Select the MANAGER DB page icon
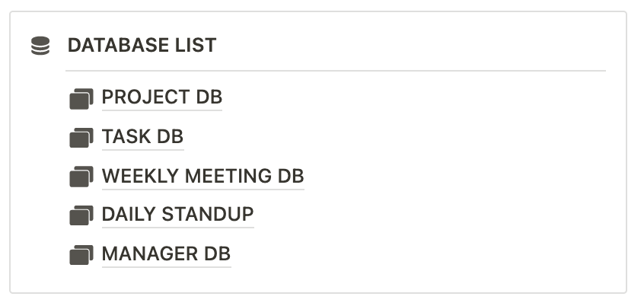This screenshot has height=306, width=644. (x=81, y=255)
